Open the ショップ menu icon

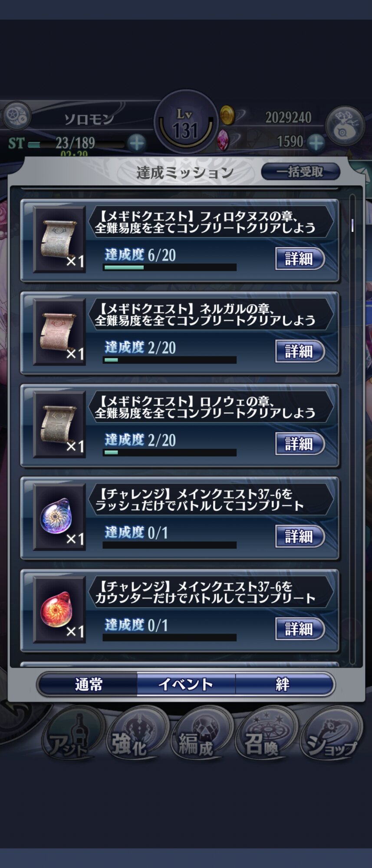(331, 734)
